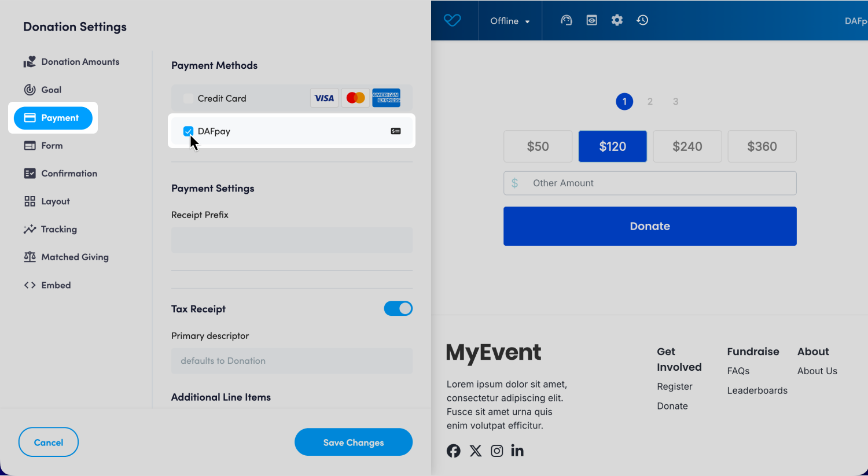Open the Facebook social link icon
This screenshot has height=476, width=868.
[454, 451]
